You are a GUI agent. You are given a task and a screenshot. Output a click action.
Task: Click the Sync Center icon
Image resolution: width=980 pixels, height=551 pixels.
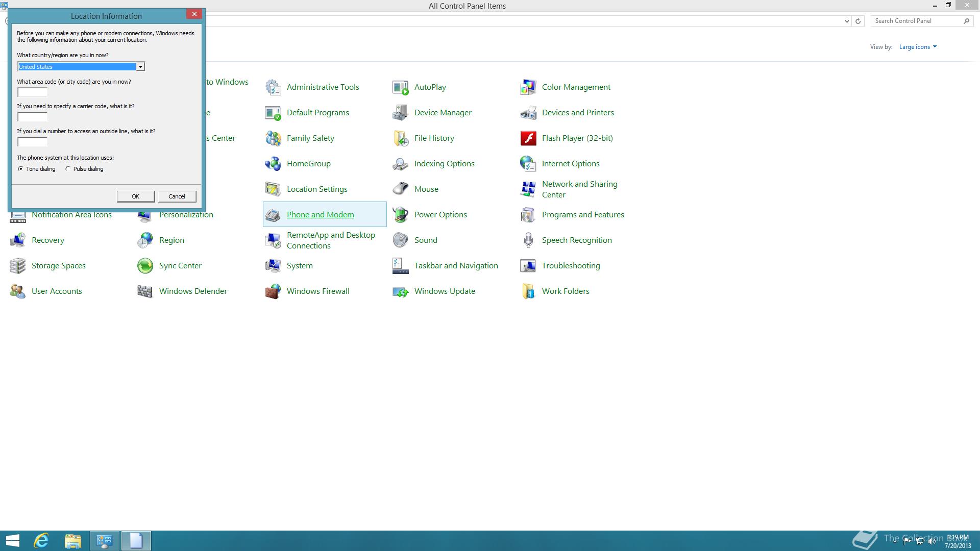coord(145,266)
